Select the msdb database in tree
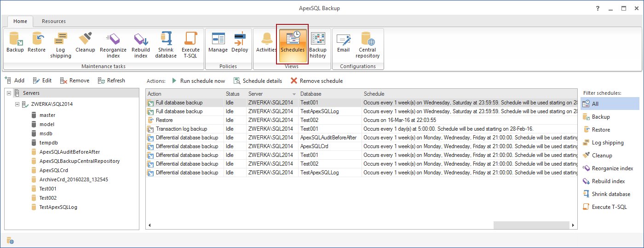 (x=46, y=133)
